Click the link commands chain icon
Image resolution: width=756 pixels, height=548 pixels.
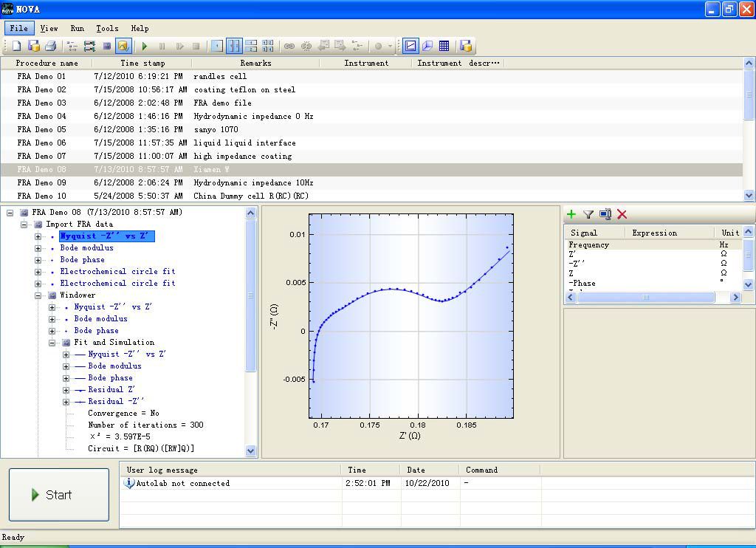(x=289, y=46)
